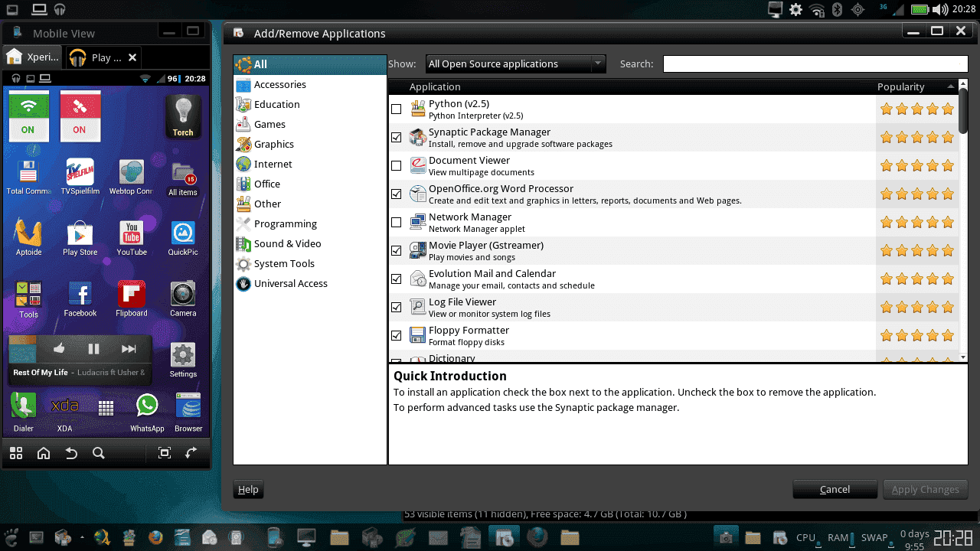The height and width of the screenshot is (551, 980).
Task: Select the Office category
Action: pos(310,184)
